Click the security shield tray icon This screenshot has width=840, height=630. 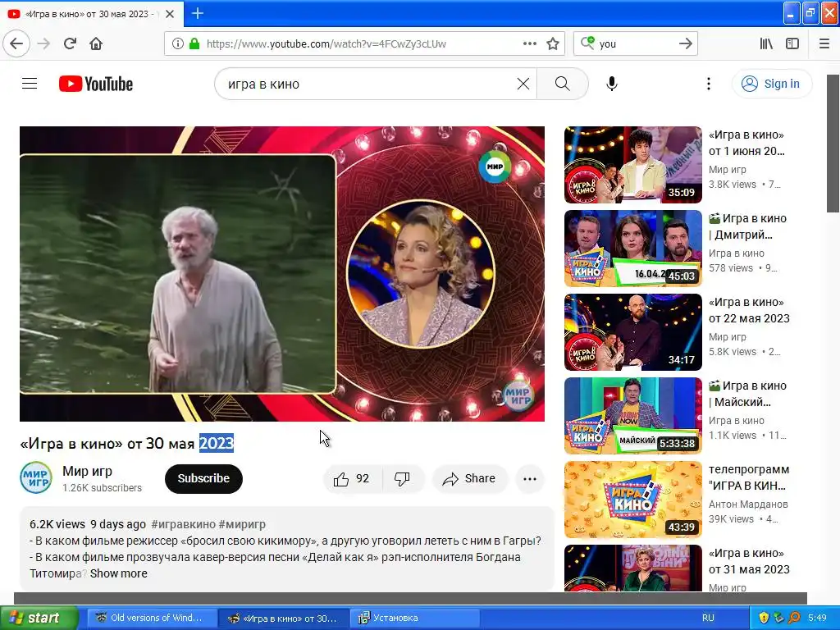(764, 618)
